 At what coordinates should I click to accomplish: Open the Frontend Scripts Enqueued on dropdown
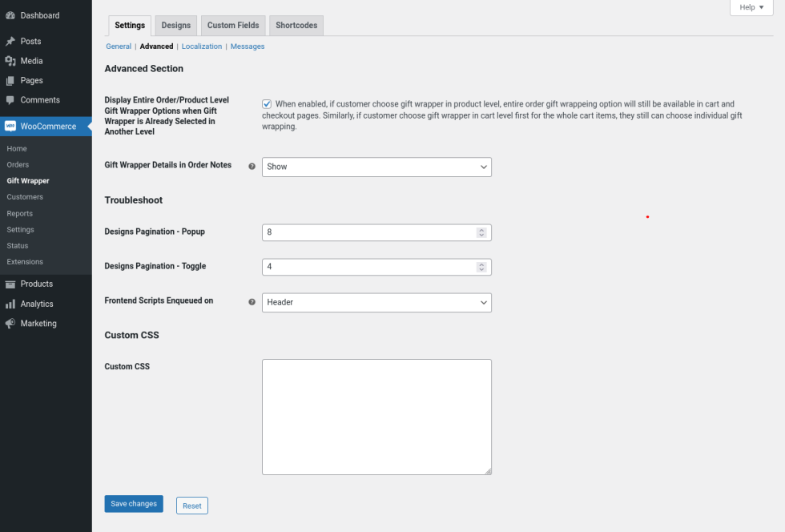coord(376,302)
